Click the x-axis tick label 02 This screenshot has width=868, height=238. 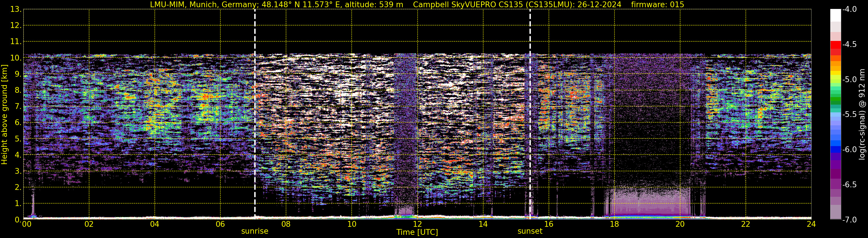pyautogui.click(x=89, y=224)
